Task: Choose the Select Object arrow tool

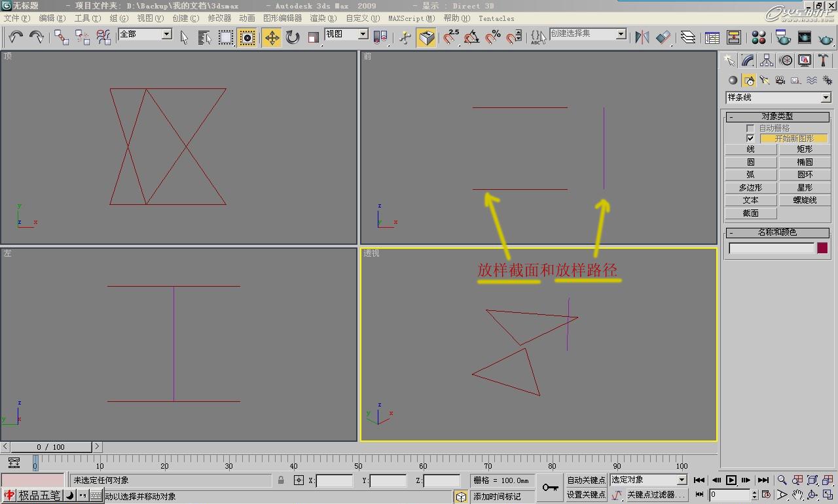Action: pyautogui.click(x=184, y=37)
